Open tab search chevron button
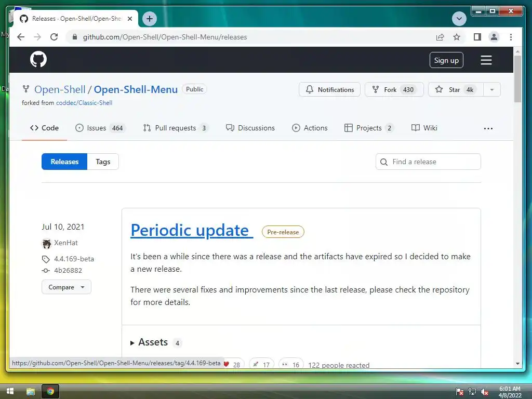Viewport: 532px width, 399px height. (x=459, y=18)
